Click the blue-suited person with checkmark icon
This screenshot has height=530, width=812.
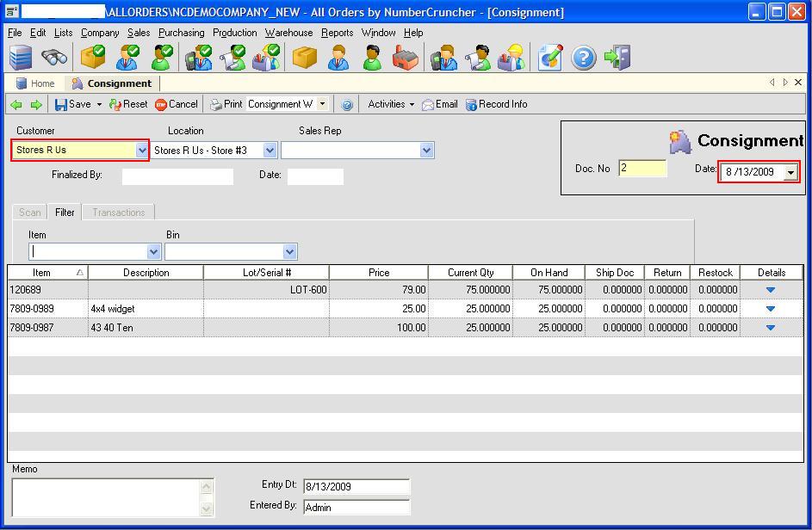tap(128, 57)
